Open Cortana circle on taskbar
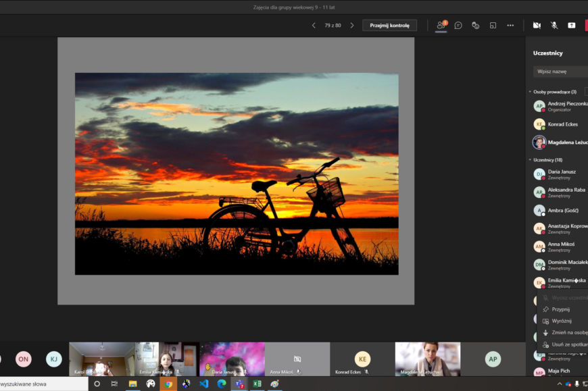 point(97,384)
